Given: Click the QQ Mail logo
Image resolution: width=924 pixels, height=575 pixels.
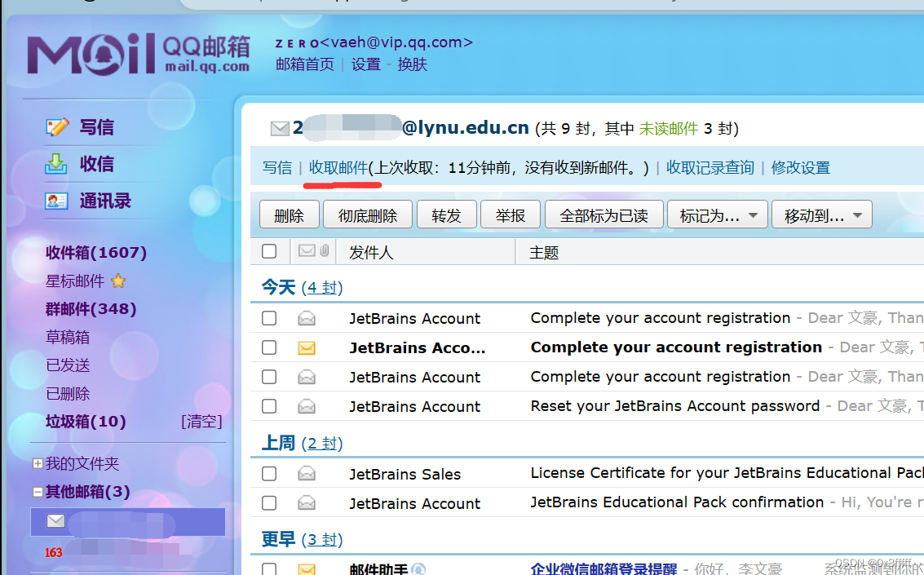Looking at the screenshot, I should (x=139, y=54).
